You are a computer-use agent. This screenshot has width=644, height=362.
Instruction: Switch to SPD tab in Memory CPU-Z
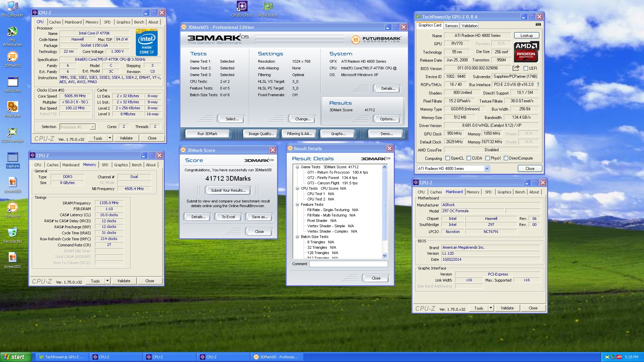point(105,165)
